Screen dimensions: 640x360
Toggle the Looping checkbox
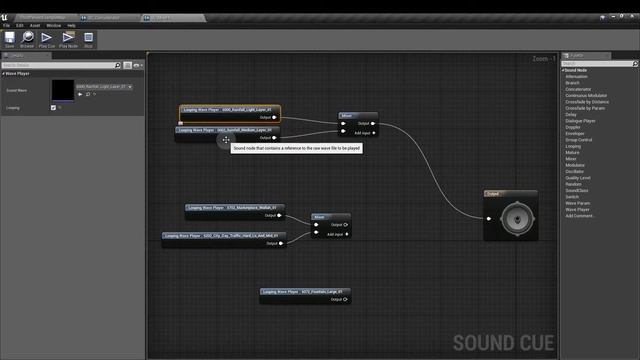tap(53, 108)
